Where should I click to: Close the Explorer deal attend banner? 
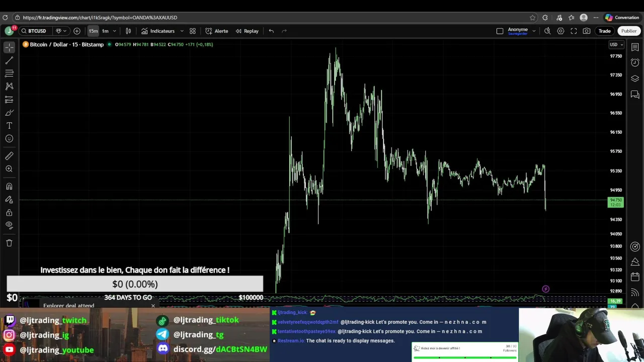point(153,306)
